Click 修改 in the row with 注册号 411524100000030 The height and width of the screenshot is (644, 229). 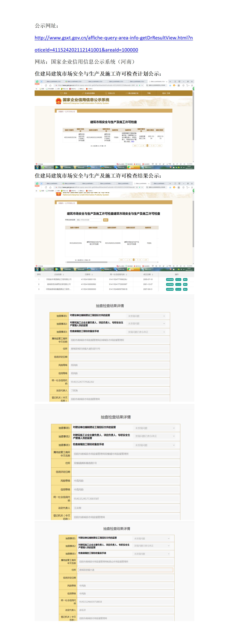coord(185,289)
